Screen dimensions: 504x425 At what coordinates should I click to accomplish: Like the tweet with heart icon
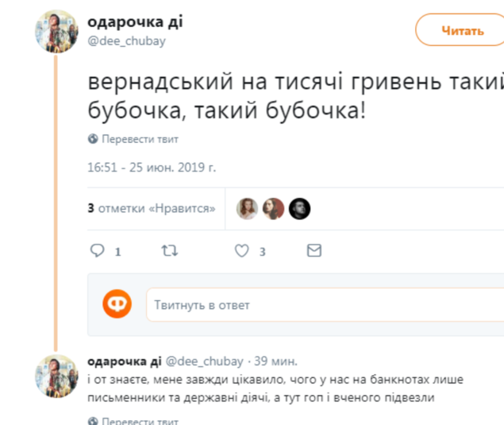pos(241,251)
